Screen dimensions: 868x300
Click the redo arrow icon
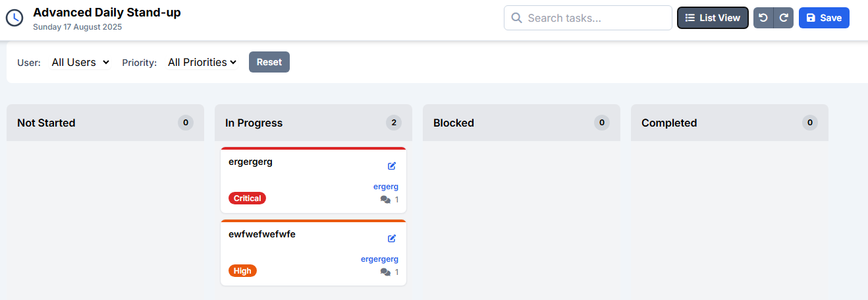coord(784,18)
